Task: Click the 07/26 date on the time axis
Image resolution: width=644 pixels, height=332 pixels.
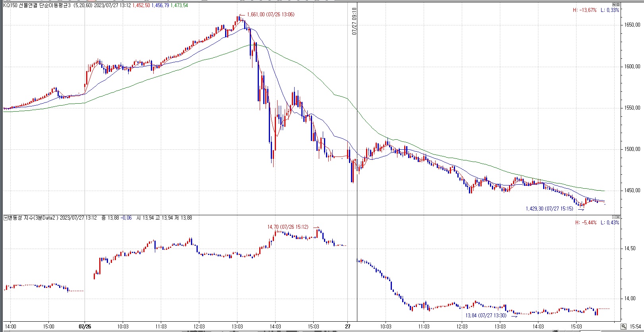Action: tap(85, 326)
